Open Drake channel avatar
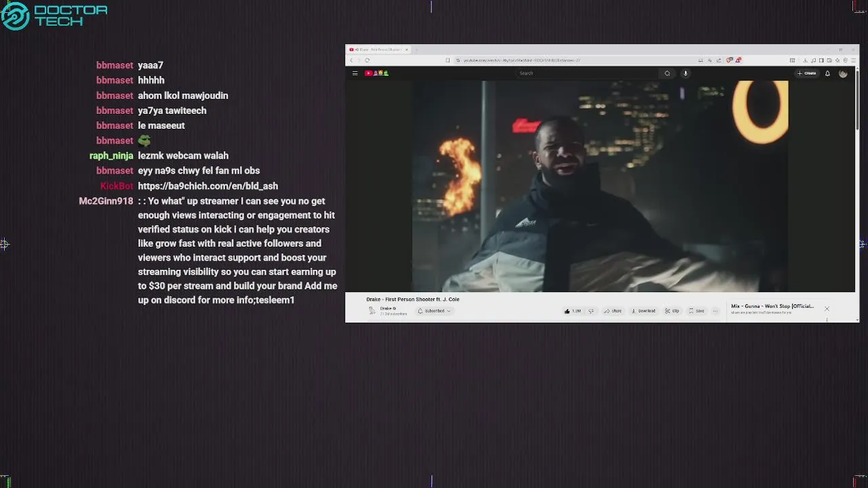The width and height of the screenshot is (868, 488). pos(372,310)
